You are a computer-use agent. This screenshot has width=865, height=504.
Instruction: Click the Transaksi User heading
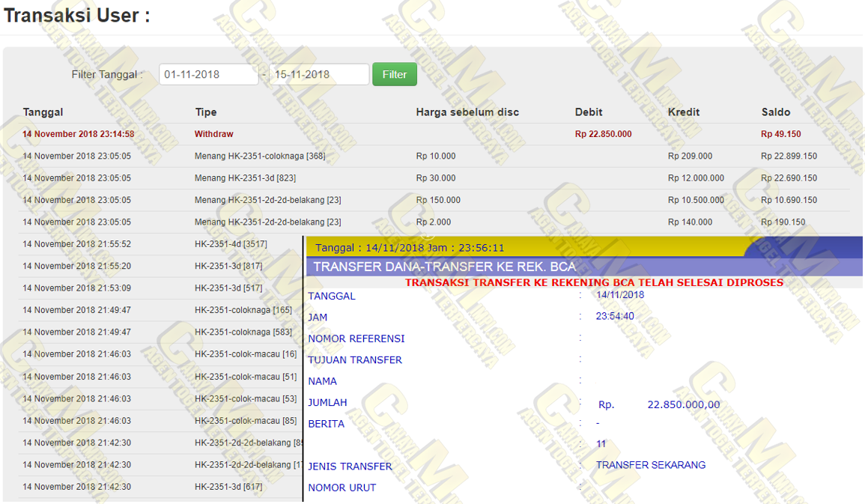76,16
